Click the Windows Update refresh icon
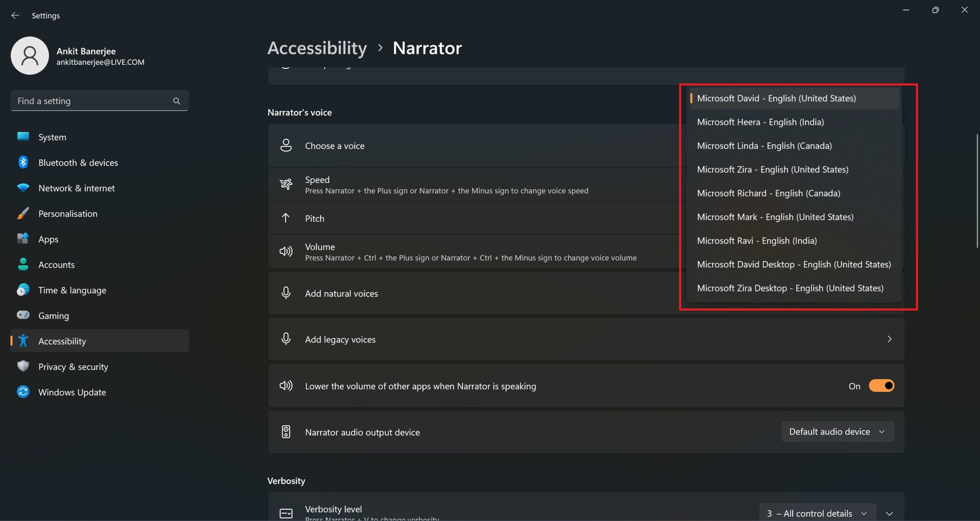Viewport: 980px width, 521px height. pyautogui.click(x=23, y=392)
